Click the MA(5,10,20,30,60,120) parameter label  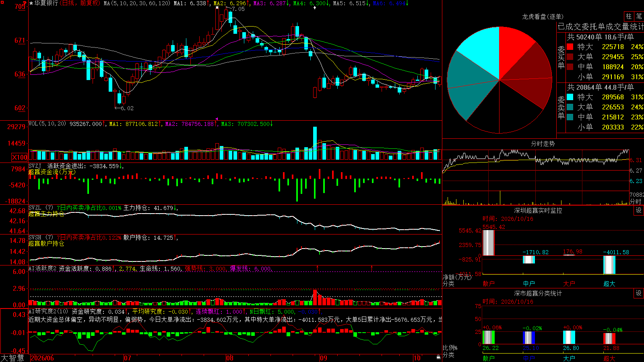(137, 3)
